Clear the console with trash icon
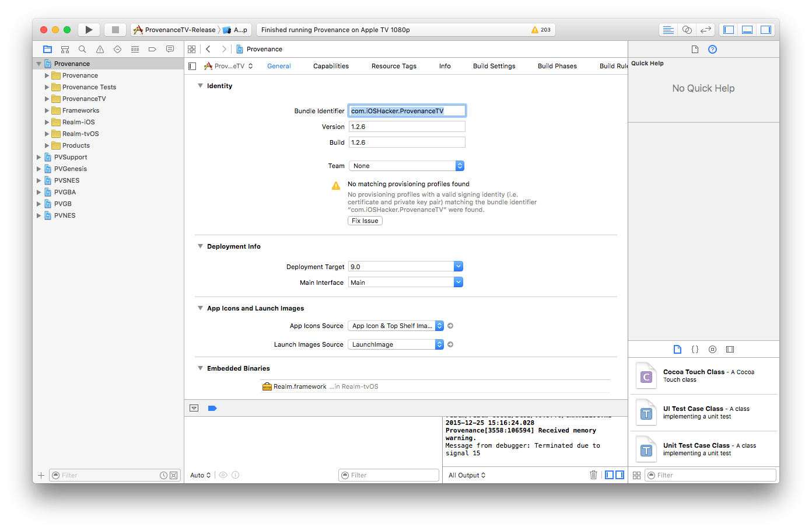 (x=593, y=475)
